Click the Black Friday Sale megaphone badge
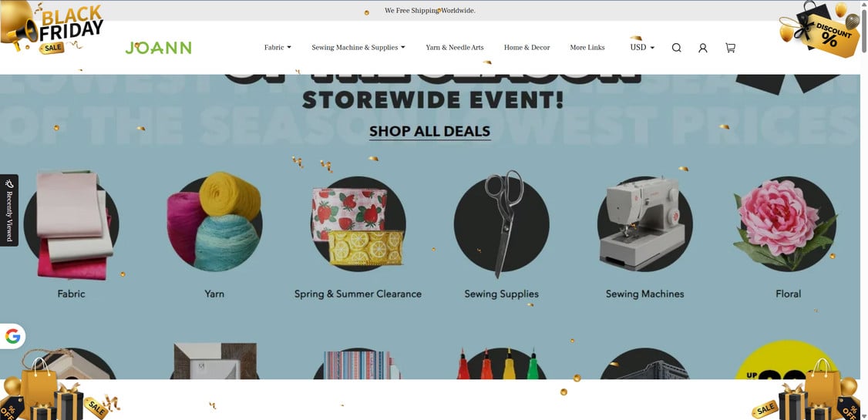This screenshot has height=420, width=868. pos(52,28)
